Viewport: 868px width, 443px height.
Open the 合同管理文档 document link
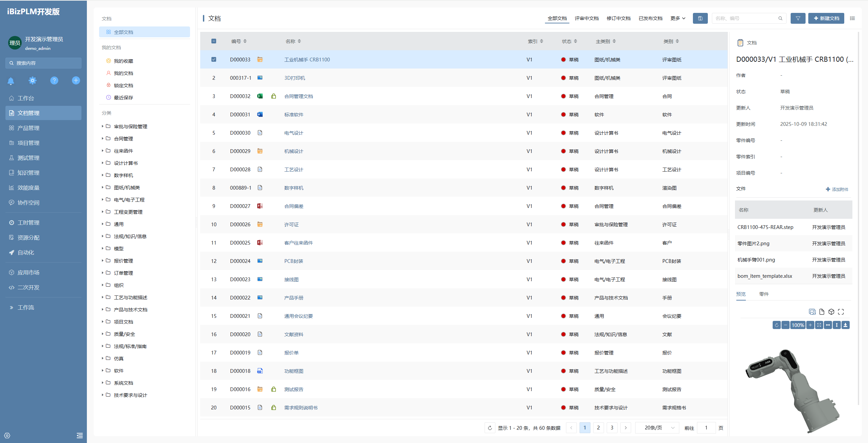[299, 96]
